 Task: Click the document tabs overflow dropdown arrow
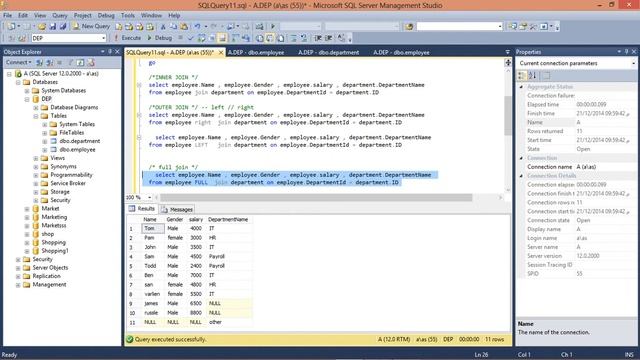click(507, 52)
